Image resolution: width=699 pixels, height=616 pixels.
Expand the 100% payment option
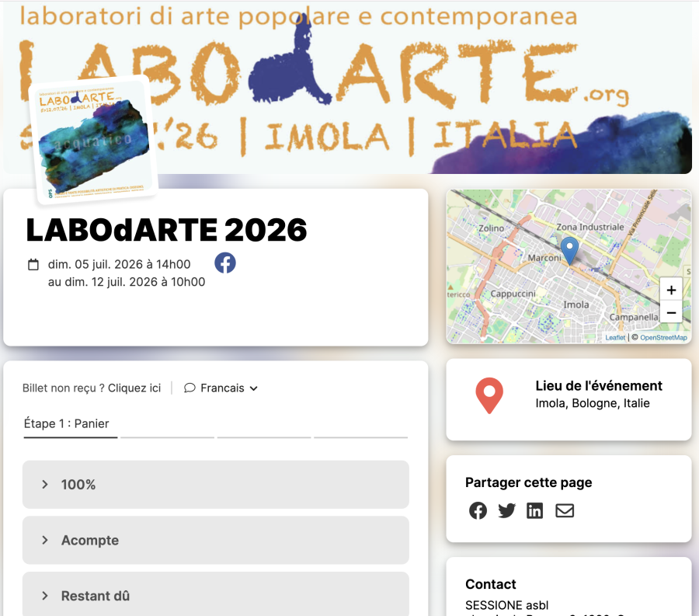pyautogui.click(x=215, y=484)
